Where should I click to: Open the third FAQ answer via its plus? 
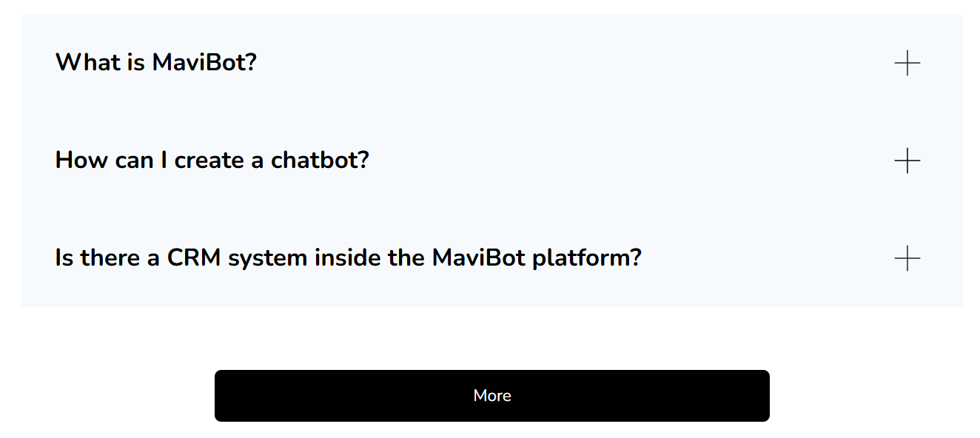[907, 258]
